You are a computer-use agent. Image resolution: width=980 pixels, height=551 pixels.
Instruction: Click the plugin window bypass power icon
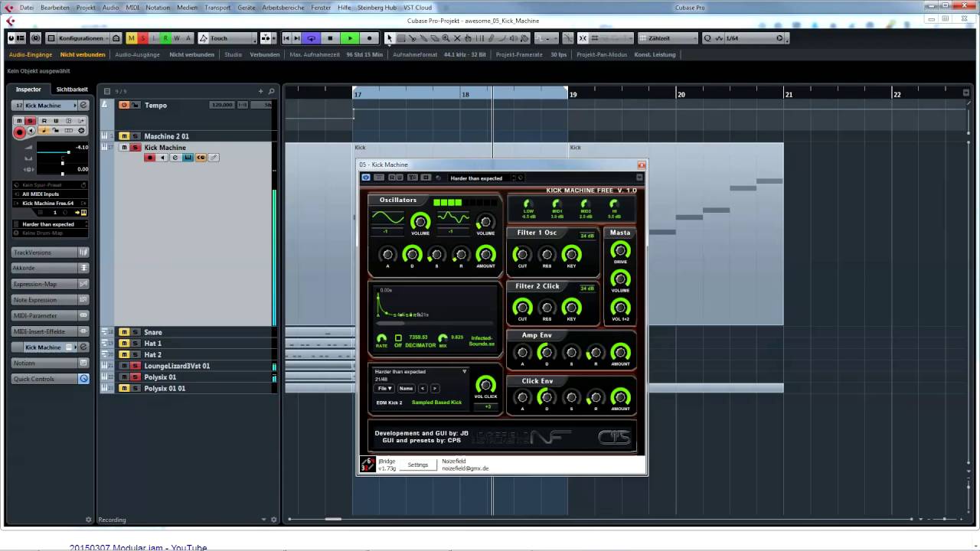(366, 178)
